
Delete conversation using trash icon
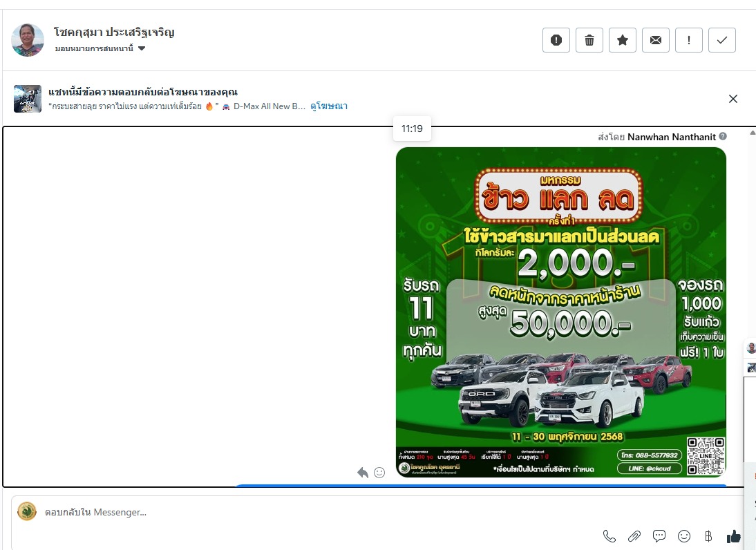pos(589,40)
